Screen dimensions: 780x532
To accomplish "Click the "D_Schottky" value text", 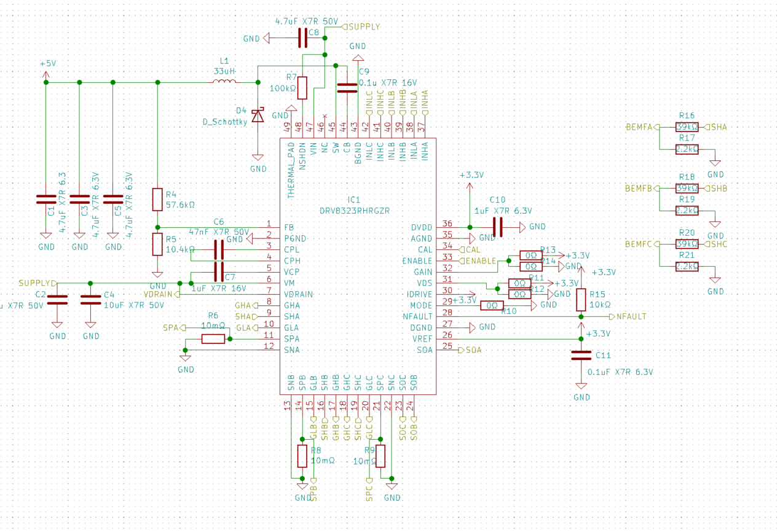I will 225,122.
